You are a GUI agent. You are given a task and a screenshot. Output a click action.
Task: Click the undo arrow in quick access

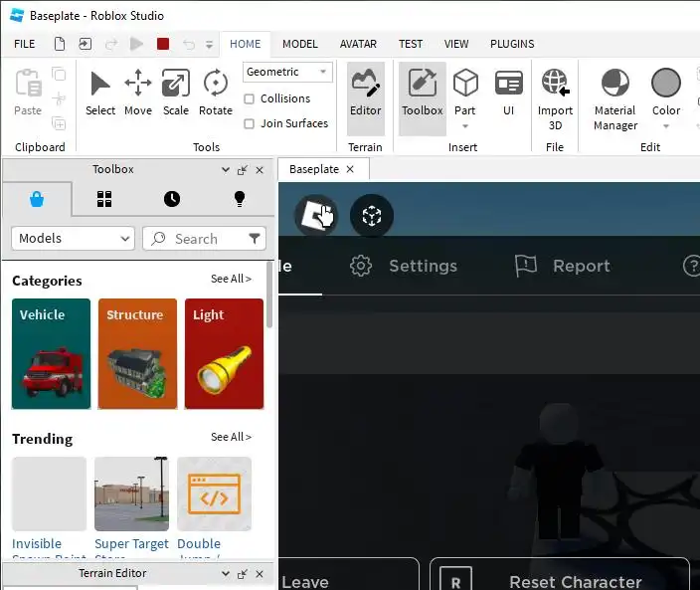tap(189, 44)
